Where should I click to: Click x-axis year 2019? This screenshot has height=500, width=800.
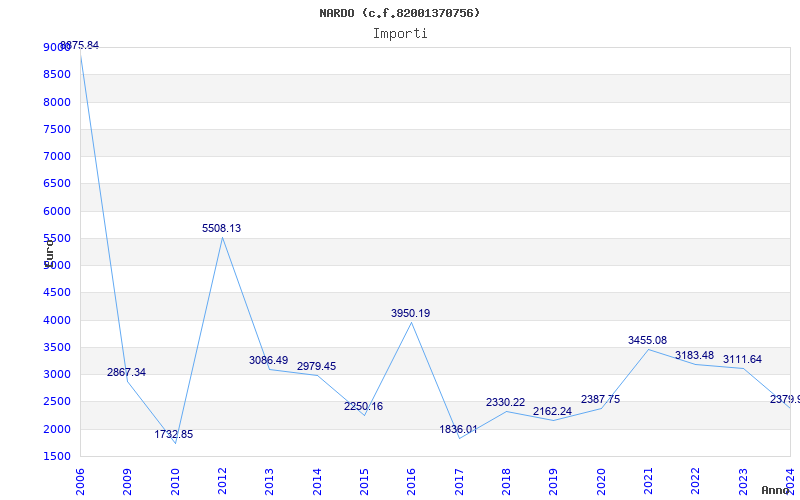pyautogui.click(x=554, y=482)
